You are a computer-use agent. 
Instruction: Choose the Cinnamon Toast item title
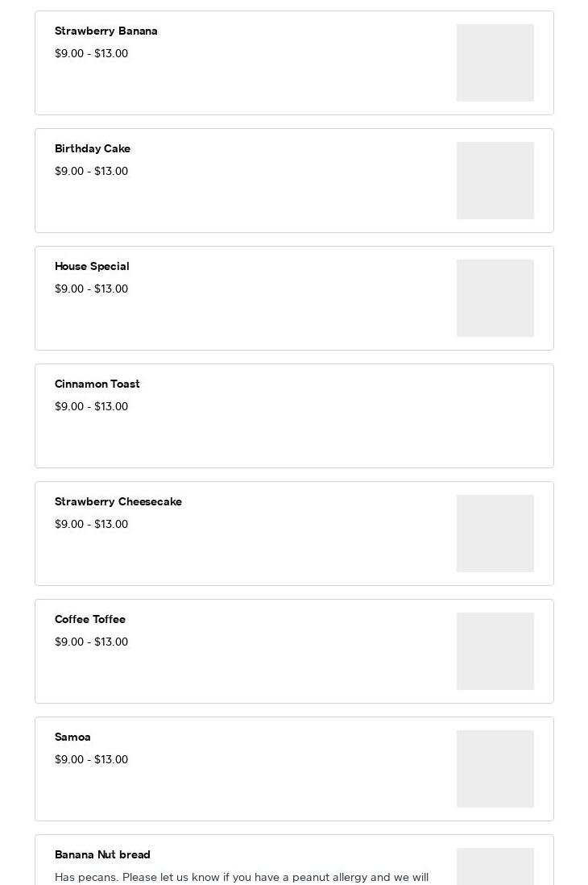tap(97, 384)
